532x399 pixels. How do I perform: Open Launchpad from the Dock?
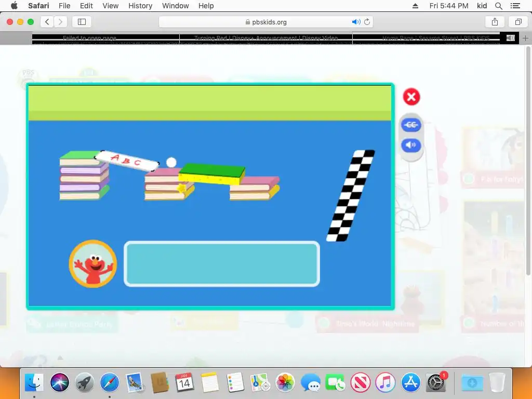coord(85,383)
